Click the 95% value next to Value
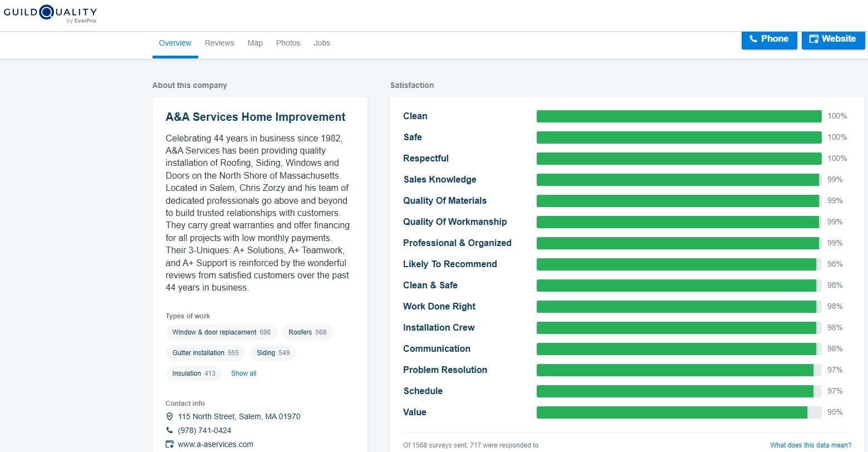This screenshot has width=868, height=452. pos(835,412)
